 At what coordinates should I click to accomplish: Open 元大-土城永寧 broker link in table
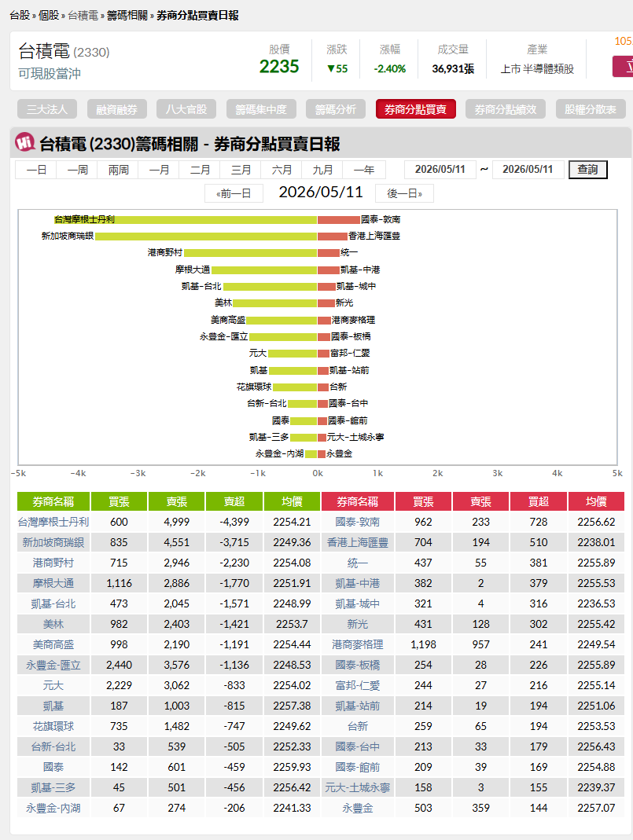pyautogui.click(x=358, y=787)
